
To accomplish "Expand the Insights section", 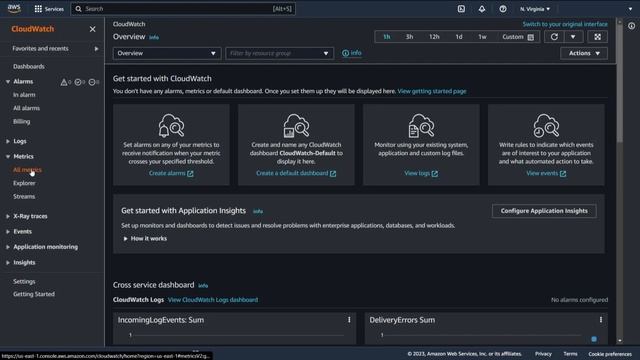I will coord(8,262).
